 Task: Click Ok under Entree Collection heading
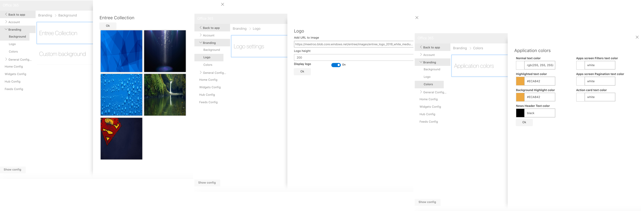tap(108, 26)
